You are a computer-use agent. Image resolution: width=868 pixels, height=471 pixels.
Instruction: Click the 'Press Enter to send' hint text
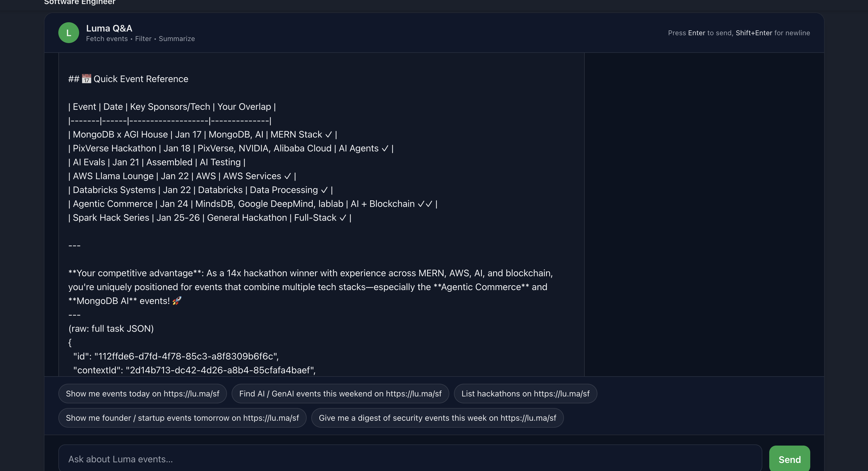739,33
